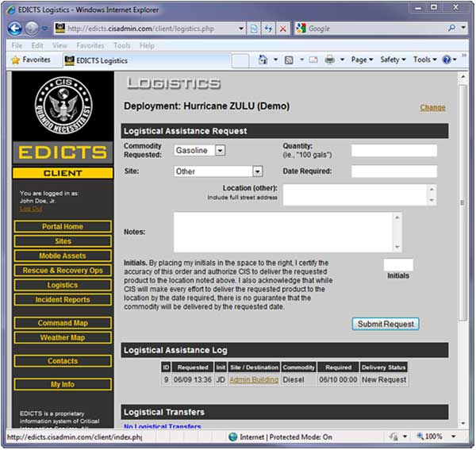The image size is (476, 450).
Task: Open the search provider dropdown arrow
Action: [463, 28]
